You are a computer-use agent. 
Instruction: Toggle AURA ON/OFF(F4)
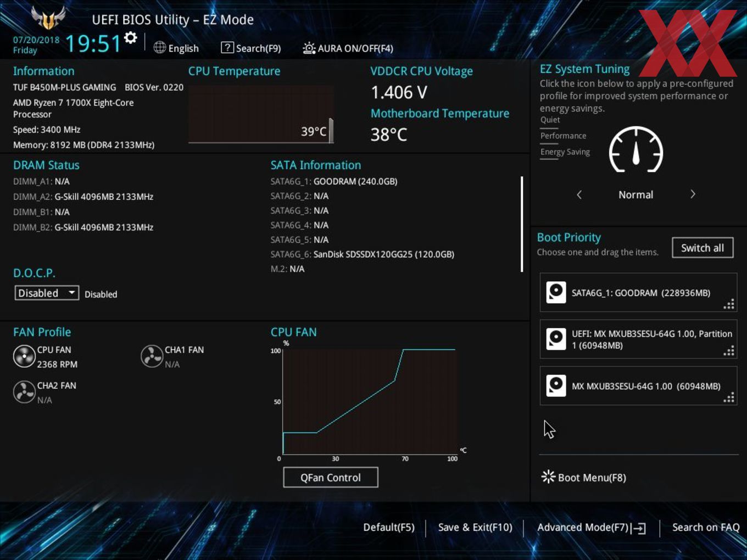click(x=355, y=48)
